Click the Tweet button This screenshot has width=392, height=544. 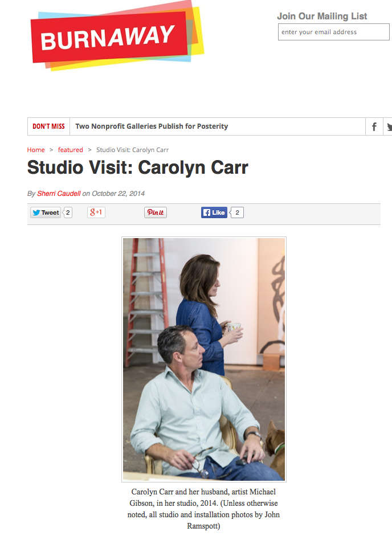46,212
